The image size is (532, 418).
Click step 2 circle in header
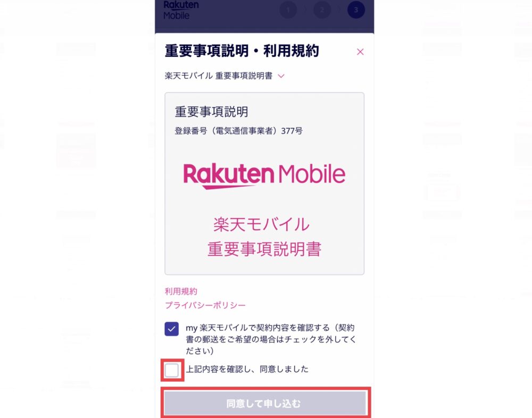point(322,10)
